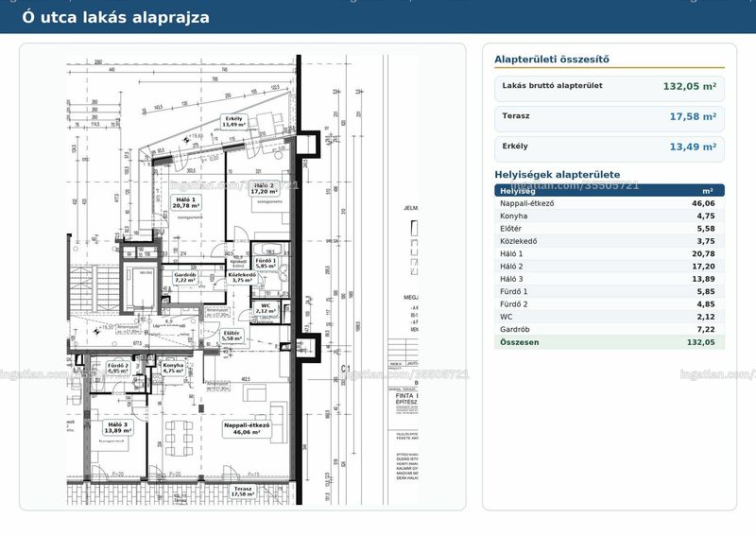Viewport: 756px width, 536px height.
Task: Click the 7,22 table value
Action: coord(705,330)
